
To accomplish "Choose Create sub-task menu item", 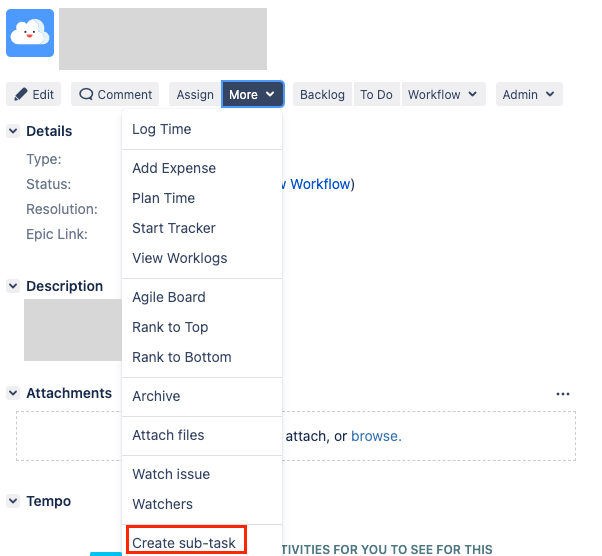I will click(x=202, y=543).
